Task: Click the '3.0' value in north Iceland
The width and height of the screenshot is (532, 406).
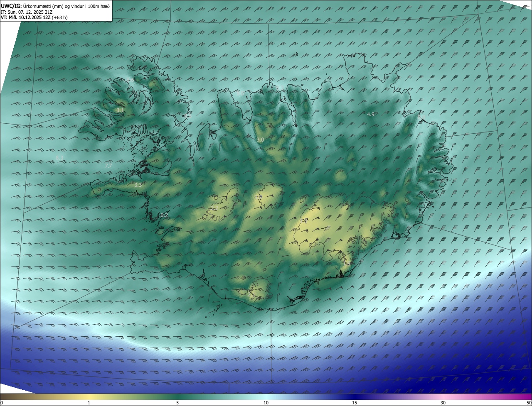Action: pos(260,140)
